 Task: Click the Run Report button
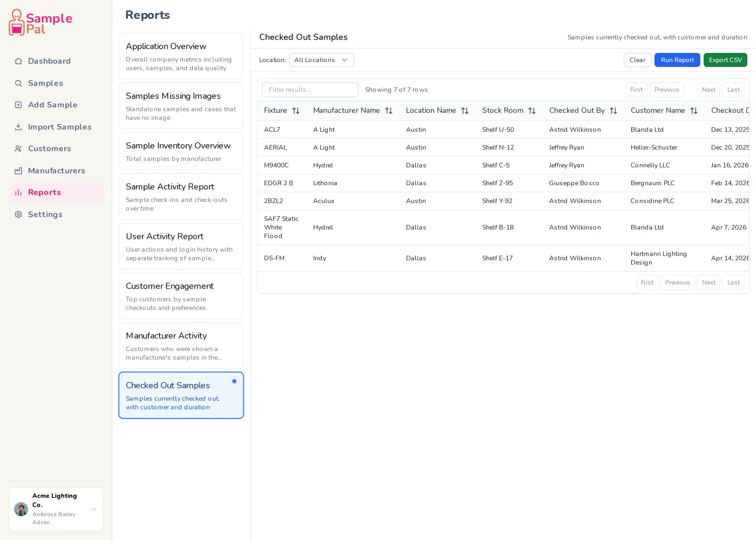(677, 60)
